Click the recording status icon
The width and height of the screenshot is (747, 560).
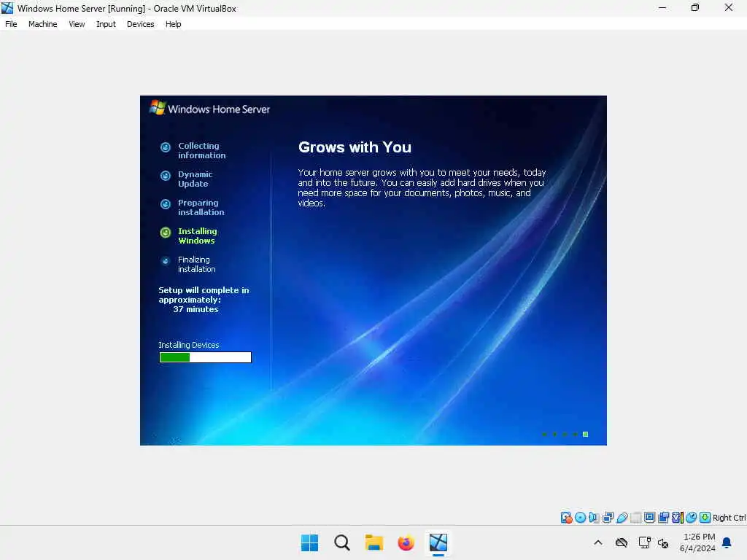[x=663, y=517]
